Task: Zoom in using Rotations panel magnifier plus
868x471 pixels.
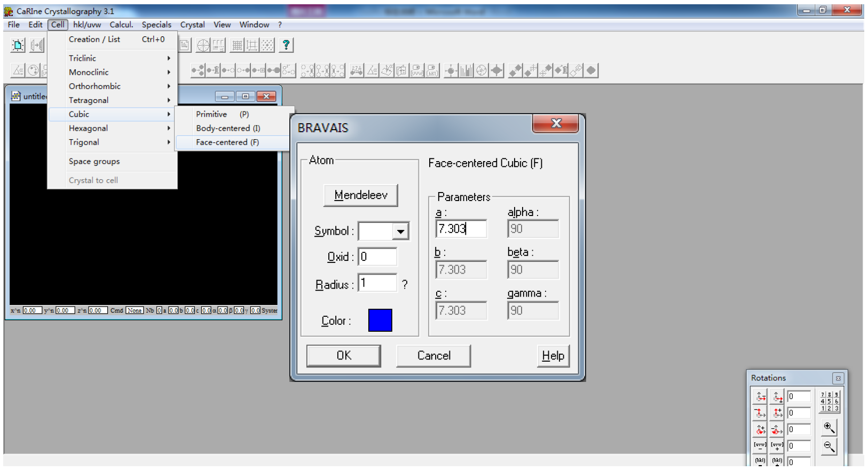Action: click(x=829, y=427)
